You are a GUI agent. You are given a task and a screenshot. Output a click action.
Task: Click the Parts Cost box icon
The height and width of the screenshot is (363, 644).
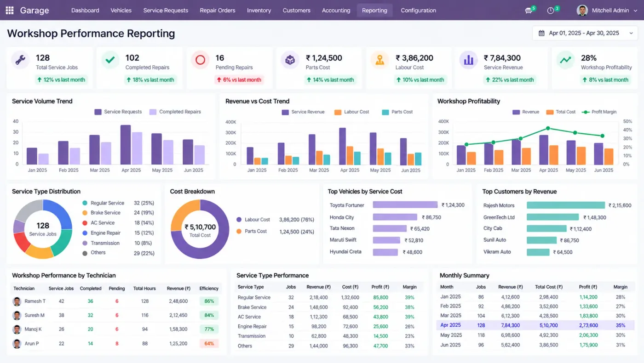pos(290,60)
